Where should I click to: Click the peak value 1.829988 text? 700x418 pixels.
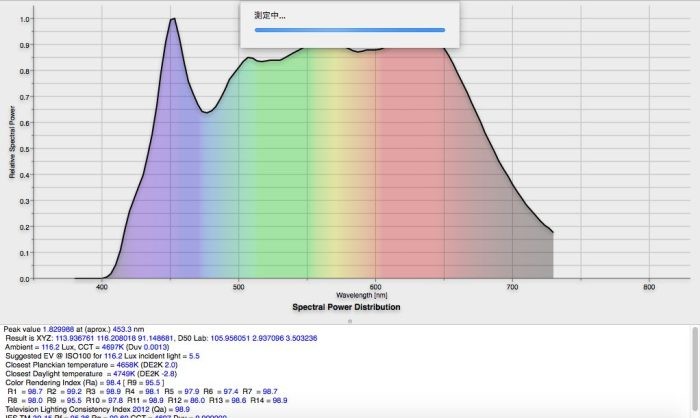[x=57, y=328]
